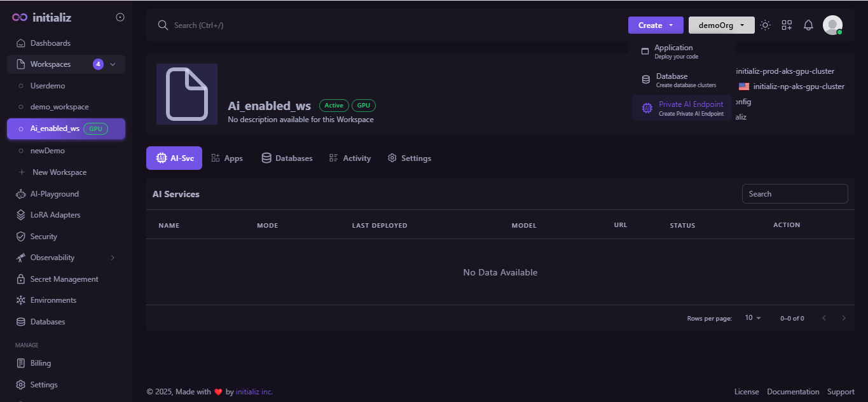Click the Active status badge
Image resolution: width=868 pixels, height=402 pixels.
click(334, 106)
